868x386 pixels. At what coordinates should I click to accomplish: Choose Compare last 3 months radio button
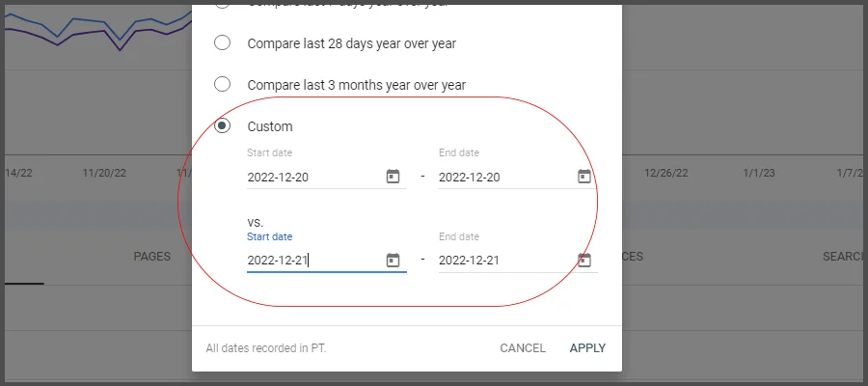tap(223, 84)
